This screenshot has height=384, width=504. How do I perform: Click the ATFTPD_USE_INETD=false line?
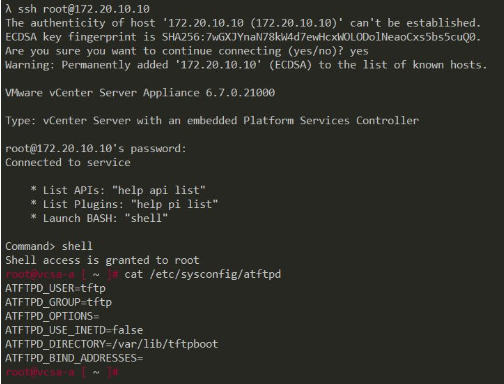[x=74, y=330]
